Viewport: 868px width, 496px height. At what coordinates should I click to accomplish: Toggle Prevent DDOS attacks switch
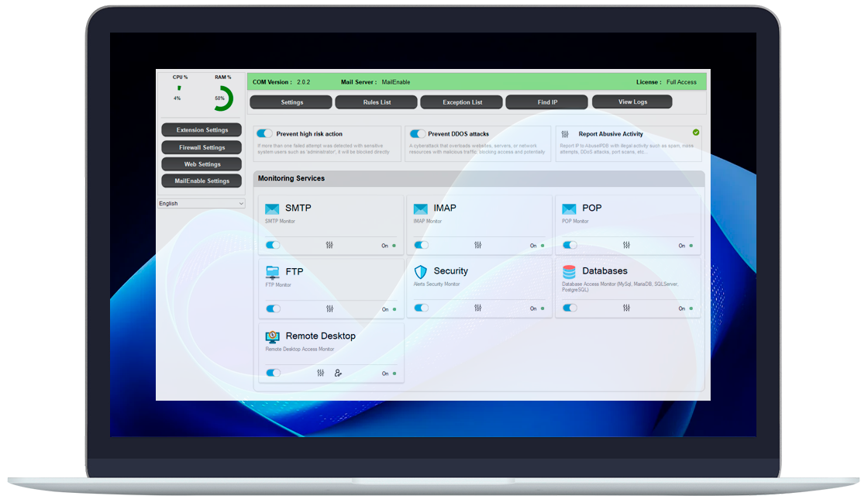(418, 133)
